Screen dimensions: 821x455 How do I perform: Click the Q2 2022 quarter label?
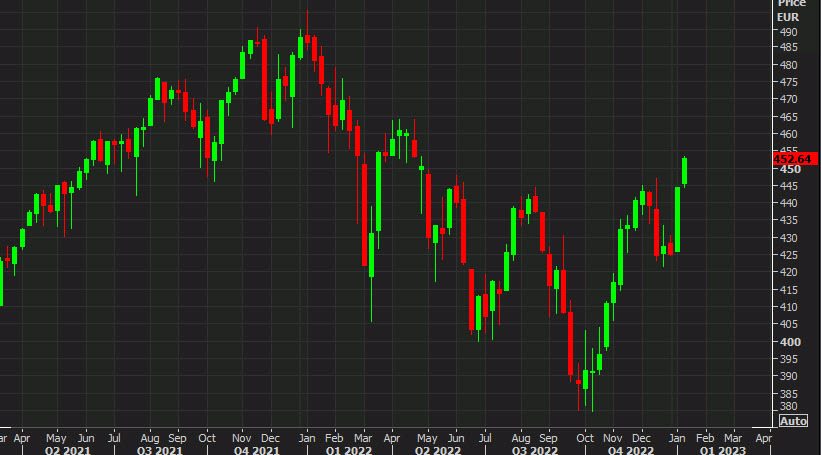[x=438, y=450]
